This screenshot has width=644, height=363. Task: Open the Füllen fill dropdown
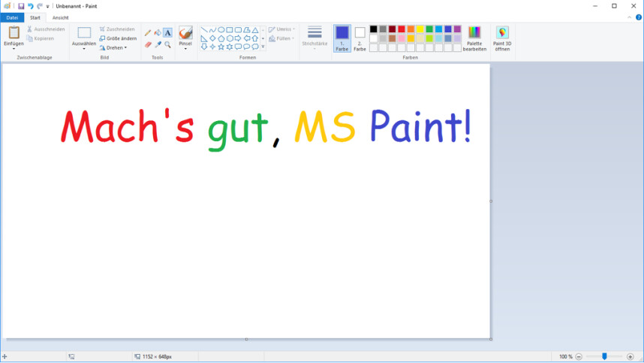tap(281, 38)
